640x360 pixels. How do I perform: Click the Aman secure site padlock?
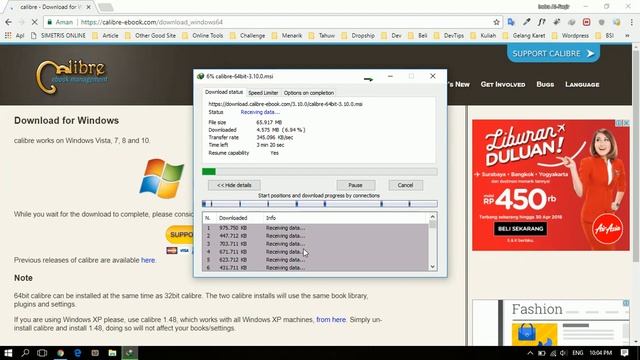pyautogui.click(x=49, y=22)
